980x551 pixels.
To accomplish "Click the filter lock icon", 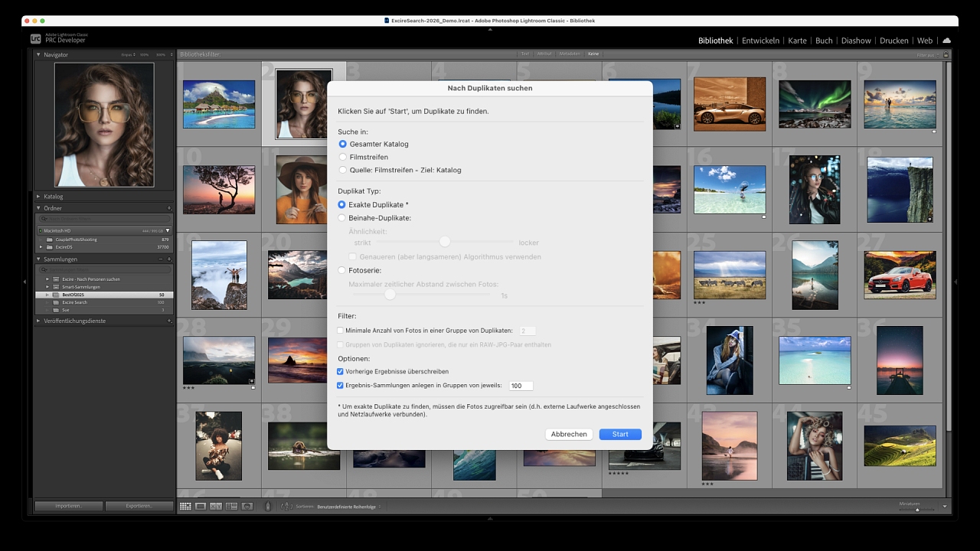I will (946, 54).
